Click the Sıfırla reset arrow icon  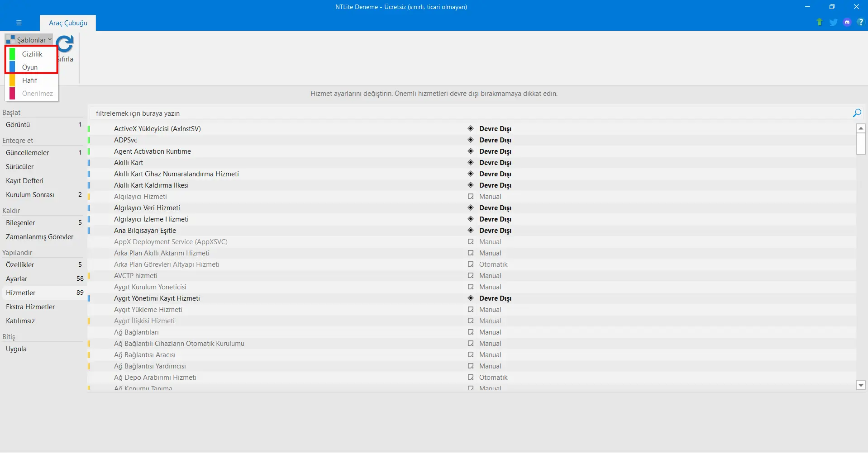(65, 44)
